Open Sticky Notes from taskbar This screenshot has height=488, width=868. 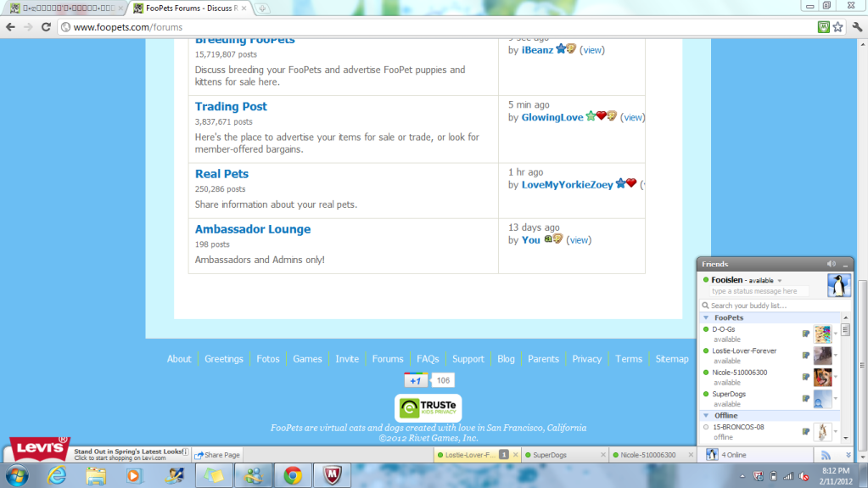point(214,476)
